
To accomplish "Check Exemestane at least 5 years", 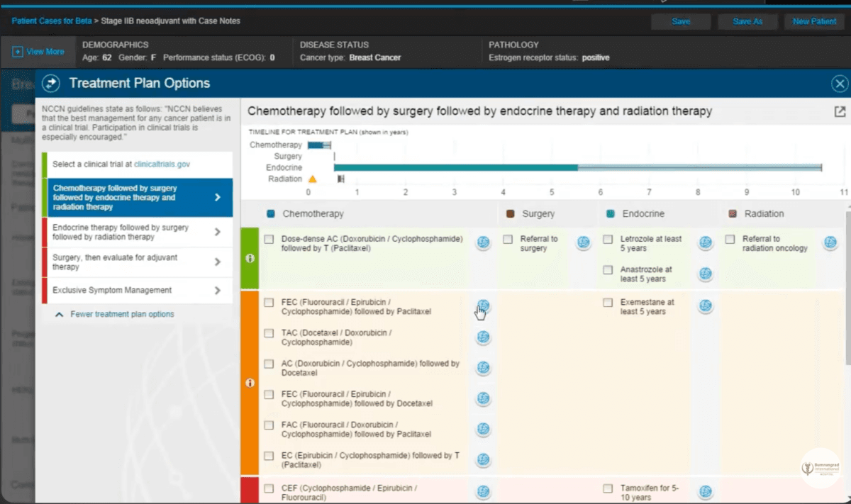I will [x=608, y=303].
